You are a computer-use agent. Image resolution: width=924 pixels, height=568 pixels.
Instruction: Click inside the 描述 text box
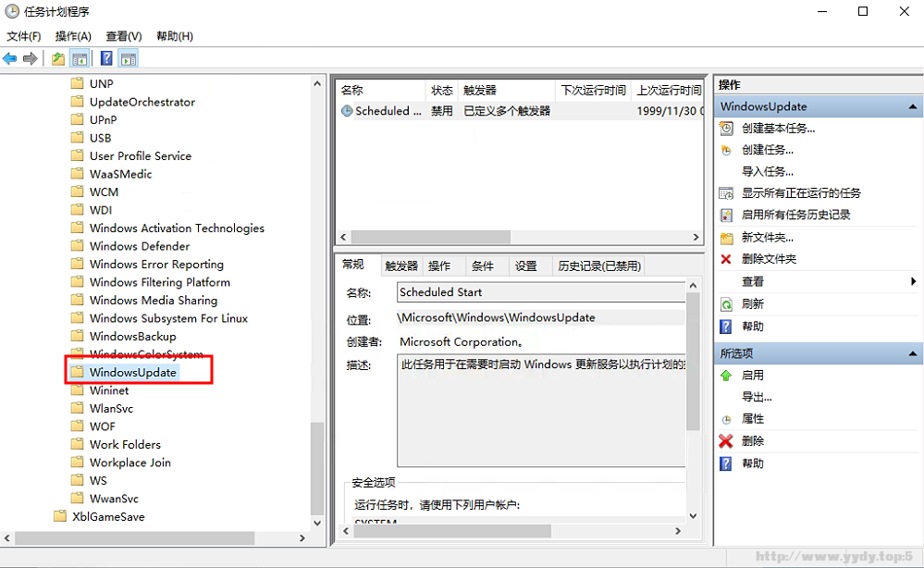pyautogui.click(x=541, y=411)
